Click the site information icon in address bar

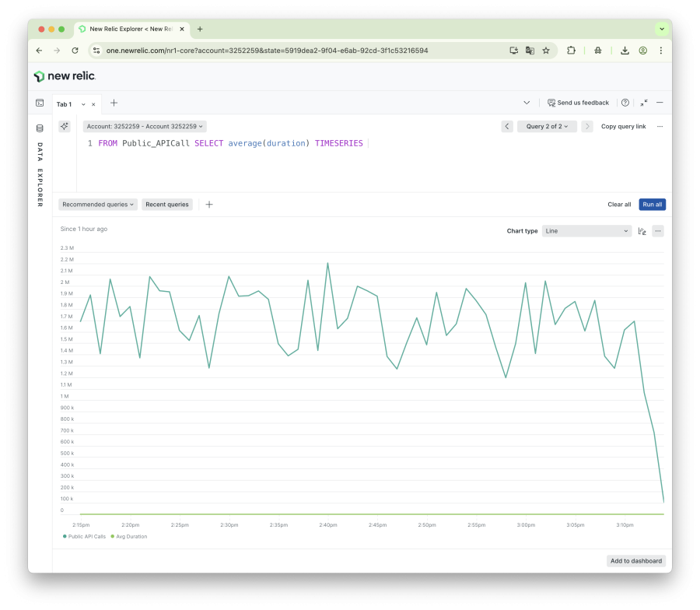(x=96, y=51)
